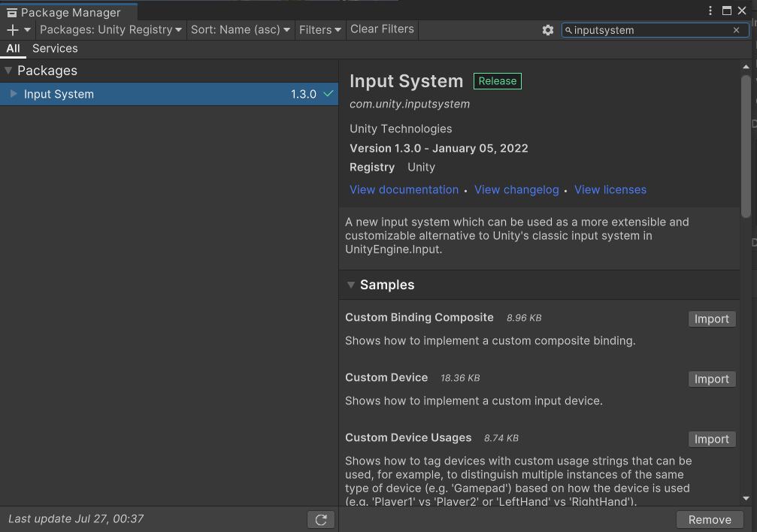Viewport: 757px width, 532px height.
Task: Open the window kebab options menu
Action: [x=710, y=11]
